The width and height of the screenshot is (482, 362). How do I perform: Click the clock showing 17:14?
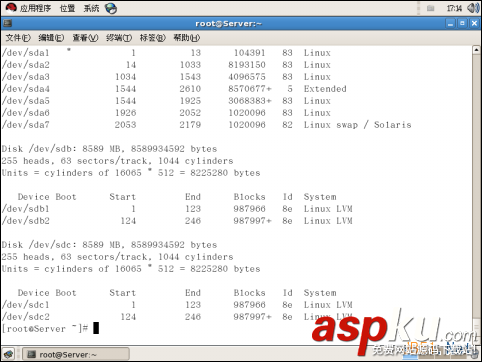[x=454, y=8]
